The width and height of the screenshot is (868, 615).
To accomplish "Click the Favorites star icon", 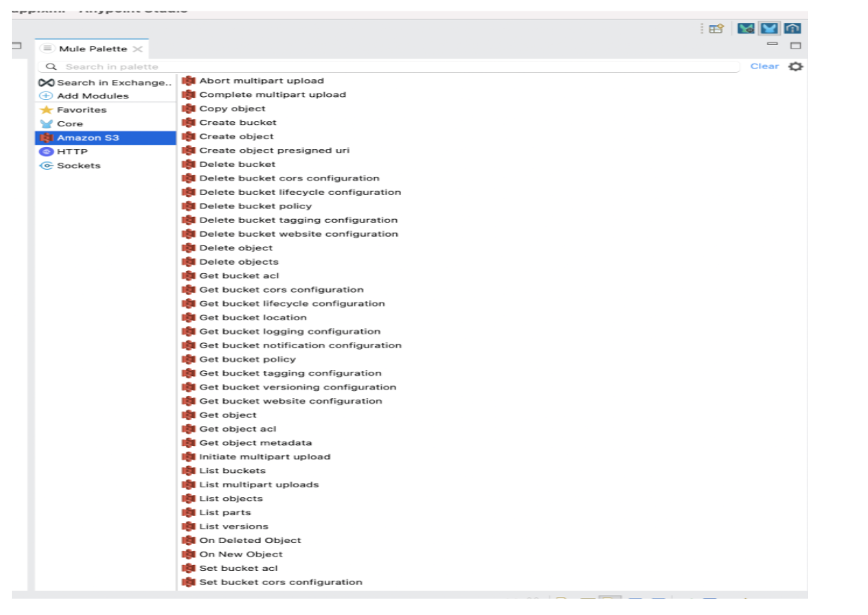I will [46, 110].
